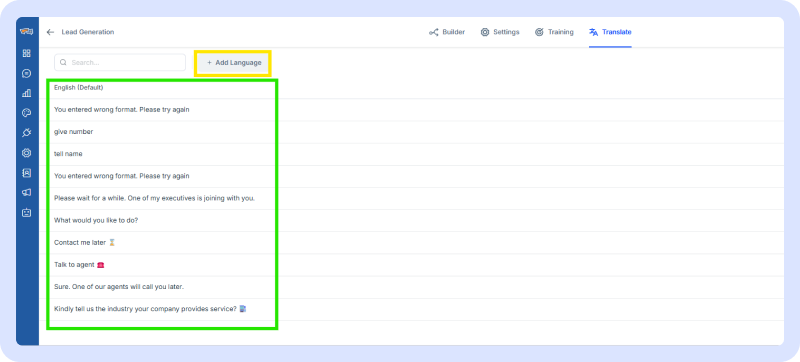Focus the Search input field
Image resolution: width=800 pixels, height=362 pixels.
coord(120,63)
